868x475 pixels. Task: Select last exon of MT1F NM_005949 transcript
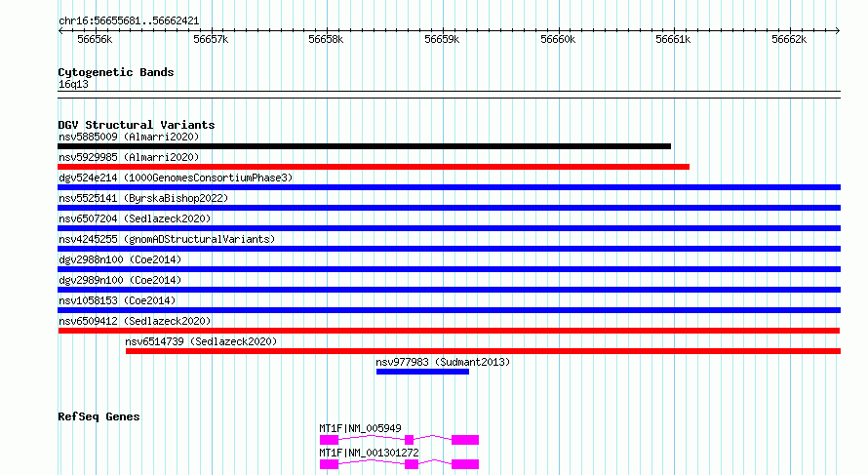click(x=465, y=440)
